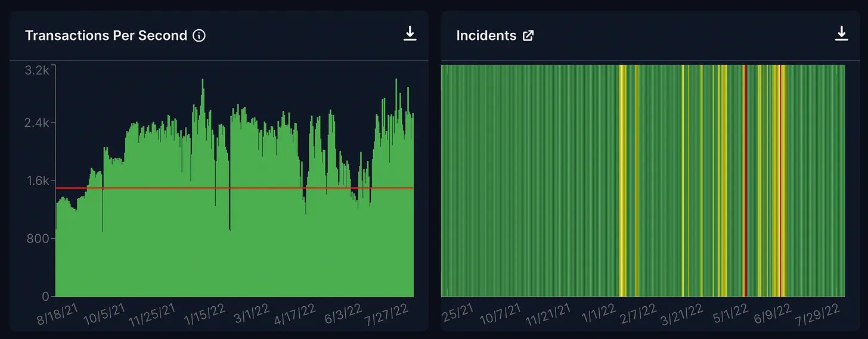Download the Transactions Per Second chart
The height and width of the screenshot is (339, 868).
[x=410, y=34]
